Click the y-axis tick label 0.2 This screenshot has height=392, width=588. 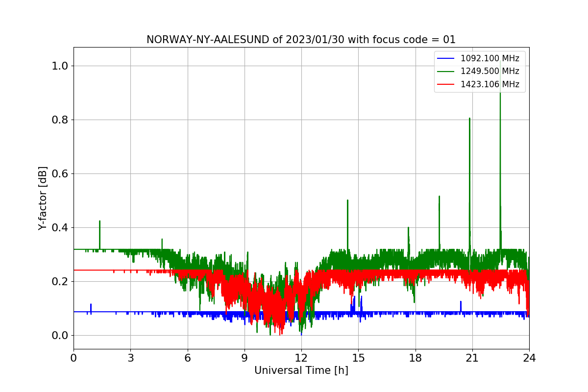point(60,282)
